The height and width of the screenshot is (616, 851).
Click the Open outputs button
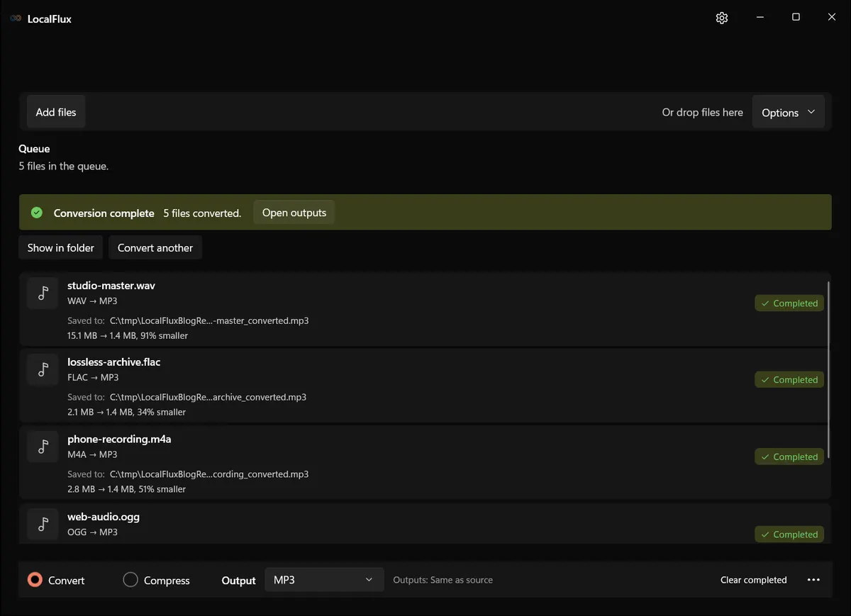[x=294, y=213]
